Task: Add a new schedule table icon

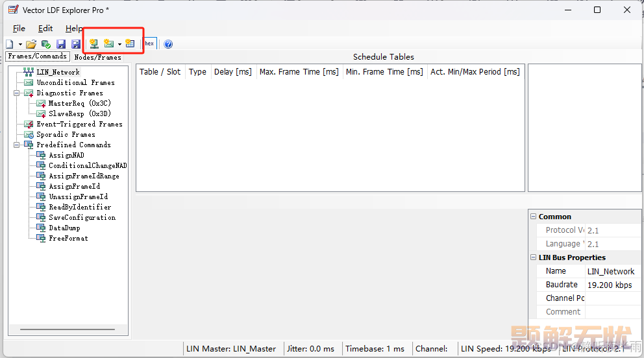Action: (130, 43)
